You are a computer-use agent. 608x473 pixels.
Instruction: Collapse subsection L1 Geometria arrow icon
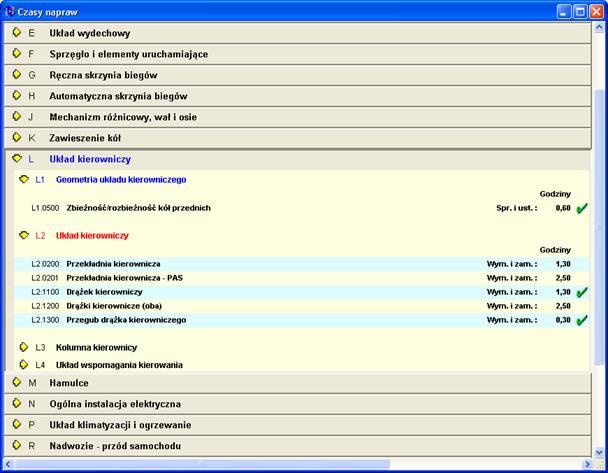point(24,180)
